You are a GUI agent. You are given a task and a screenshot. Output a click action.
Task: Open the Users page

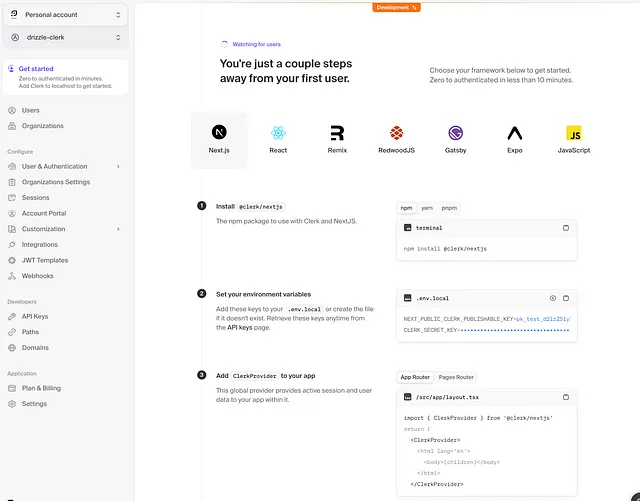[31, 110]
